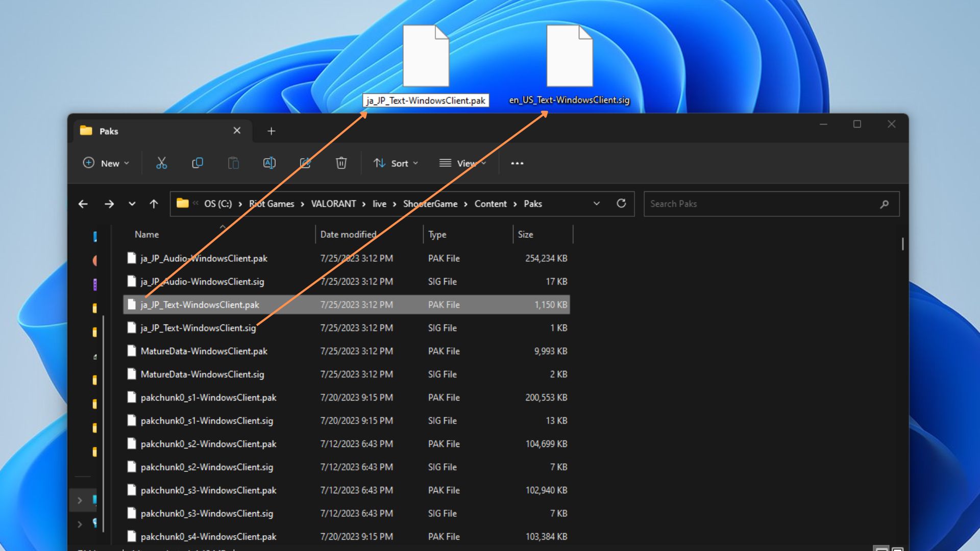Open the View layout dropdown
Image resolution: width=980 pixels, height=551 pixels.
pos(462,163)
